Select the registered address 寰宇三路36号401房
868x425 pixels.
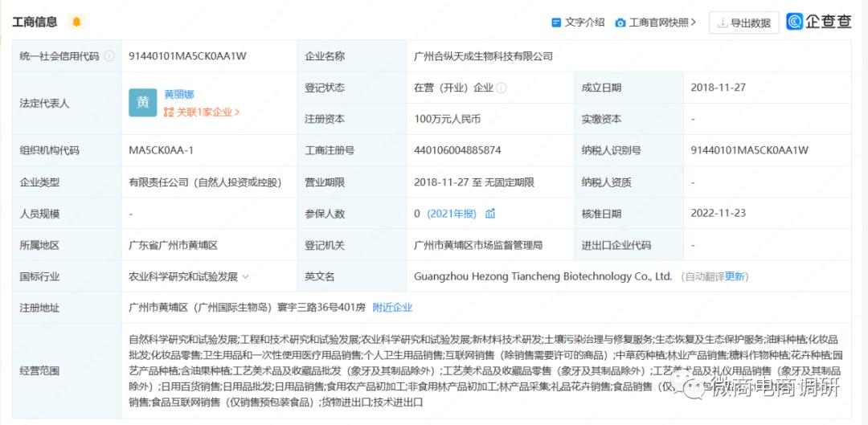pos(321,308)
